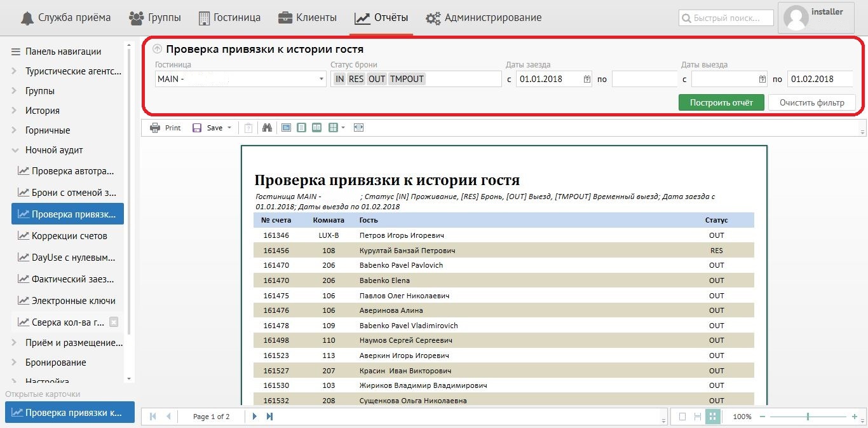Jump to last report page
Screen dimensions: 868x428
point(269,417)
